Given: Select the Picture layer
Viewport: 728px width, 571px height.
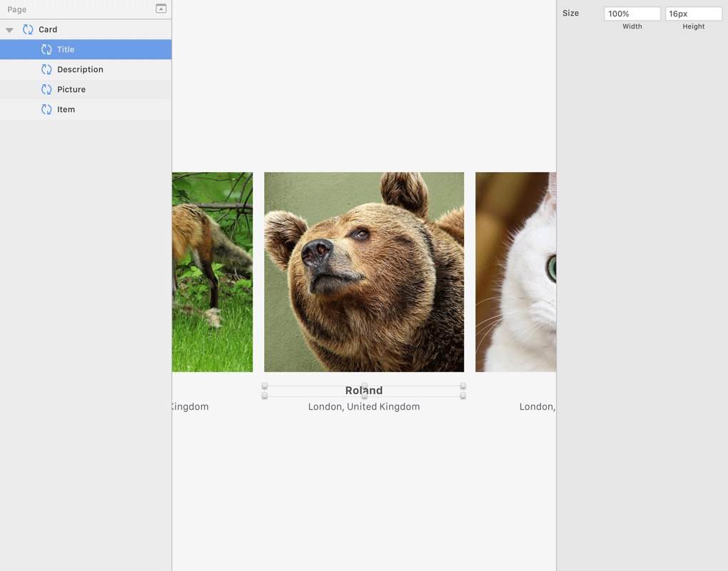Looking at the screenshot, I should pyautogui.click(x=71, y=89).
